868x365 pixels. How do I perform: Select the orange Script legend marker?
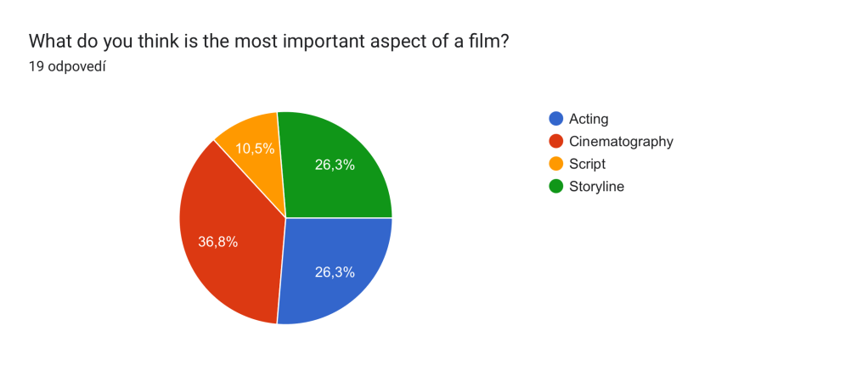point(555,164)
